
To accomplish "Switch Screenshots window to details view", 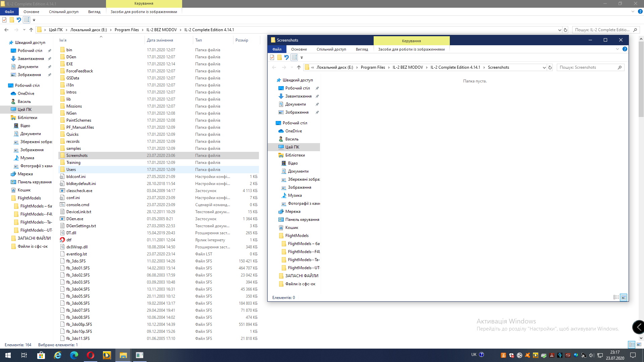I will point(616,297).
